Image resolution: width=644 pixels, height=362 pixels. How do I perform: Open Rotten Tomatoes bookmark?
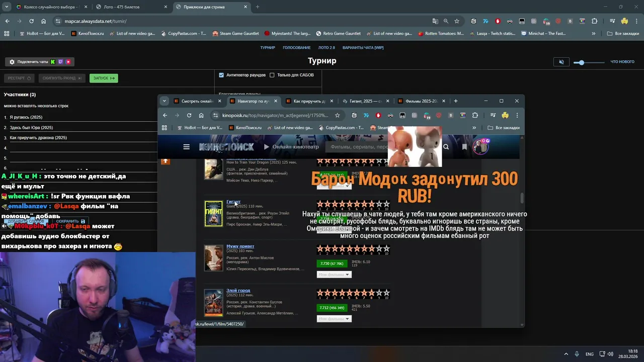click(440, 34)
